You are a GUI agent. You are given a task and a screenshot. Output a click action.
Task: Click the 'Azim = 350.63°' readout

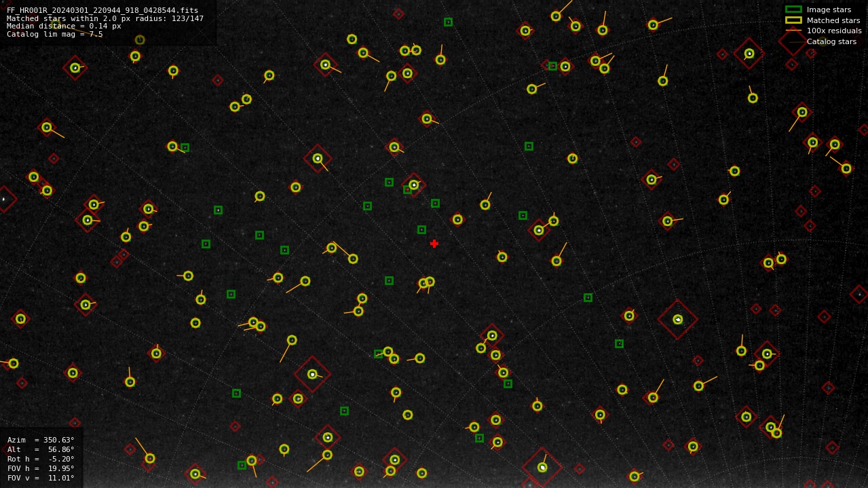(41, 440)
